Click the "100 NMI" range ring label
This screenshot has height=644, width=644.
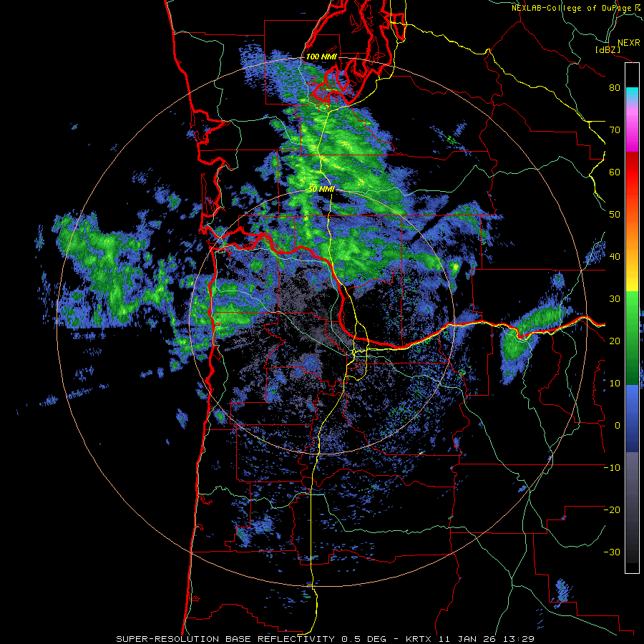pyautogui.click(x=321, y=57)
